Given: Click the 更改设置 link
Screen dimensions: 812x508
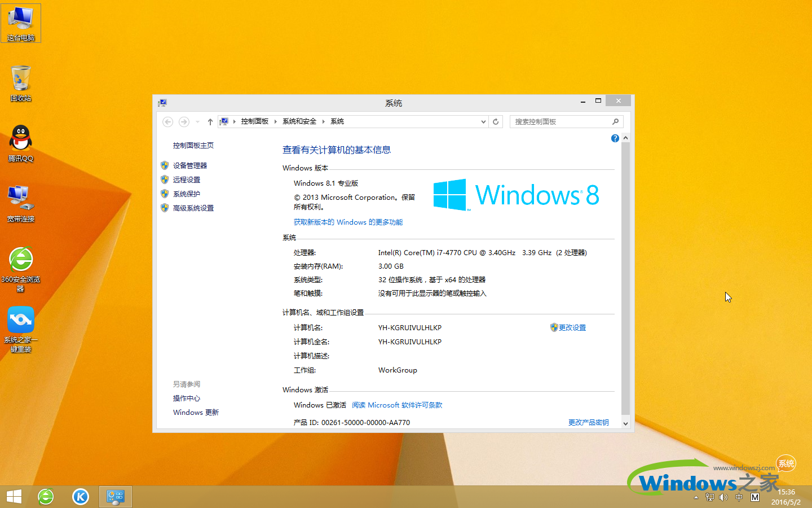Looking at the screenshot, I should pyautogui.click(x=572, y=327).
